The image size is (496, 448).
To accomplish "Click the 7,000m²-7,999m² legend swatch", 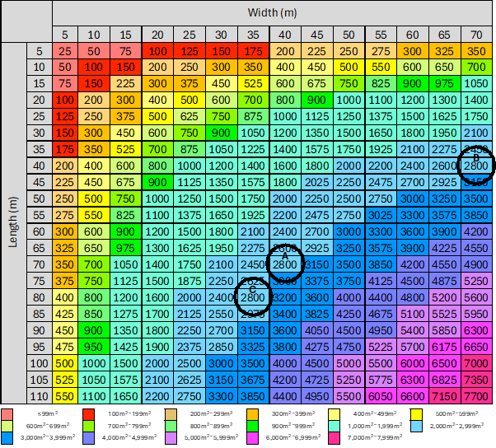I will pos(334,438).
